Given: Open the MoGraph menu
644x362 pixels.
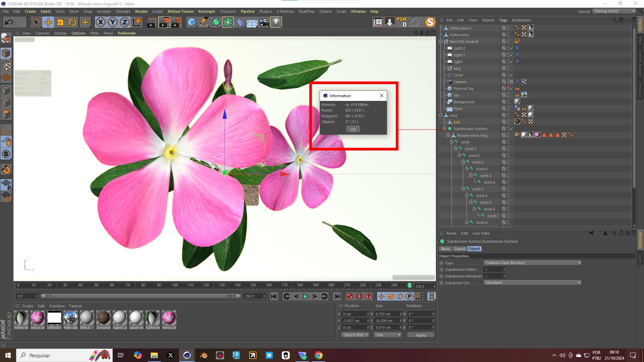Looking at the screenshot, I should pyautogui.click(x=206, y=11).
